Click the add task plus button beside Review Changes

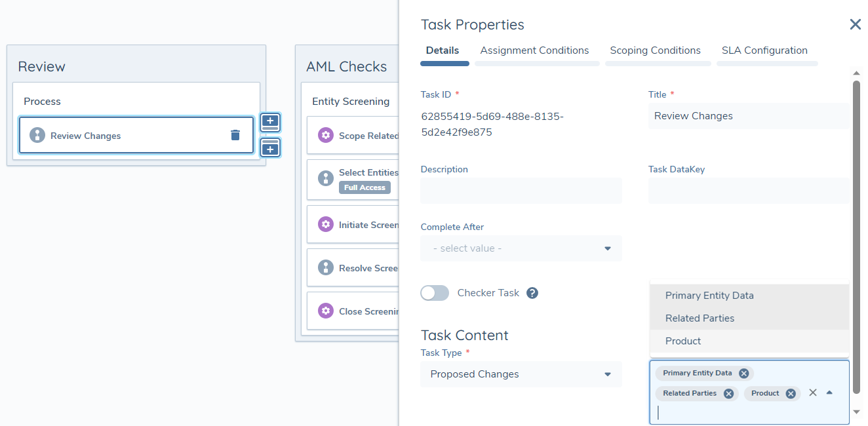(x=270, y=121)
